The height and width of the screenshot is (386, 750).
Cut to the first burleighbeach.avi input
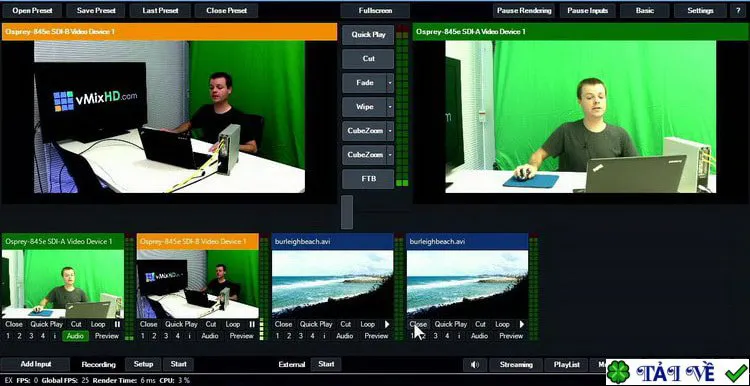346,324
